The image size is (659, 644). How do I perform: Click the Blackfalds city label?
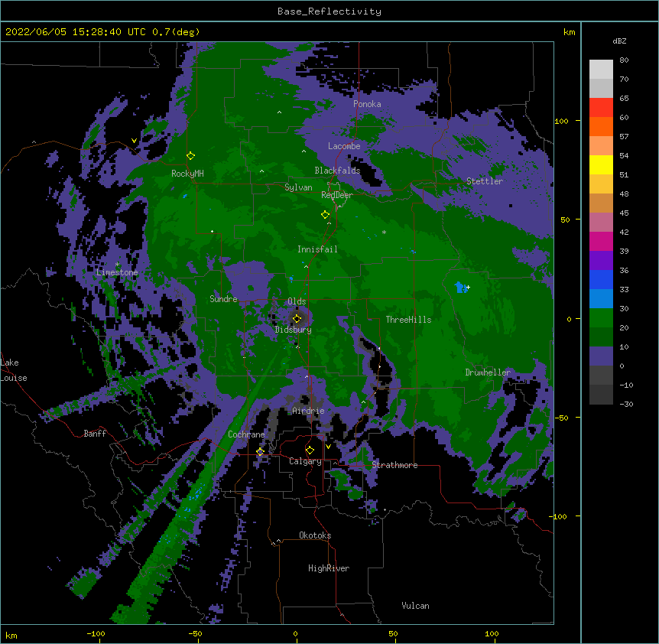click(x=337, y=171)
